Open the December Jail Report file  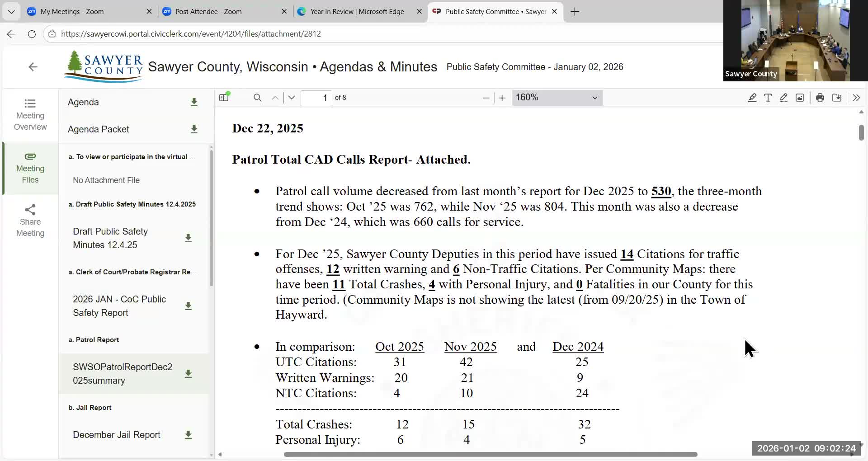click(x=117, y=435)
